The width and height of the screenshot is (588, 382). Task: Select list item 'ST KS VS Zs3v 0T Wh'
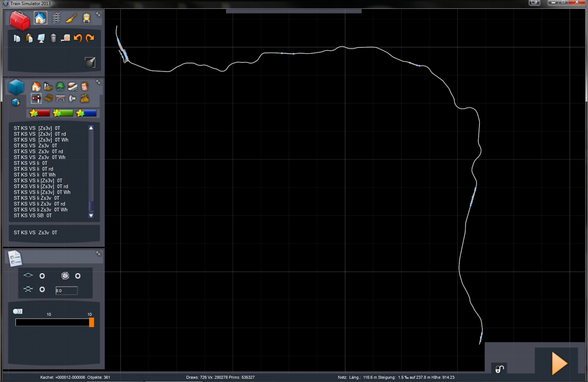(40, 157)
